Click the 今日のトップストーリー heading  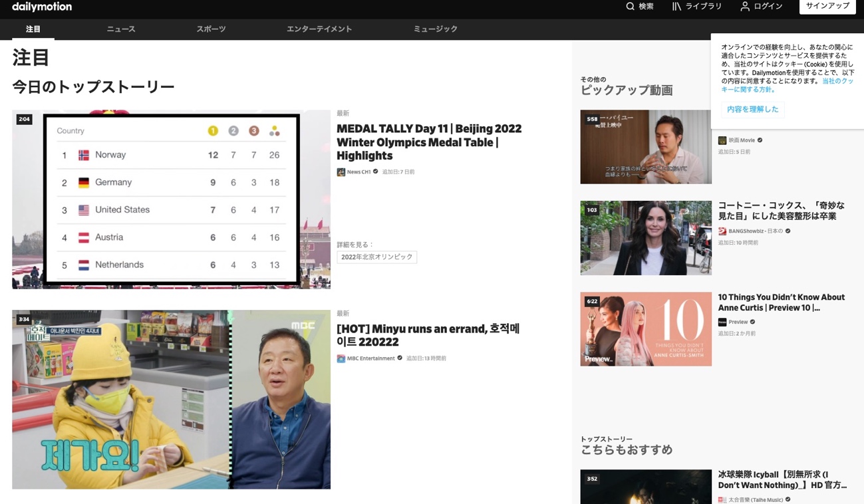point(94,87)
